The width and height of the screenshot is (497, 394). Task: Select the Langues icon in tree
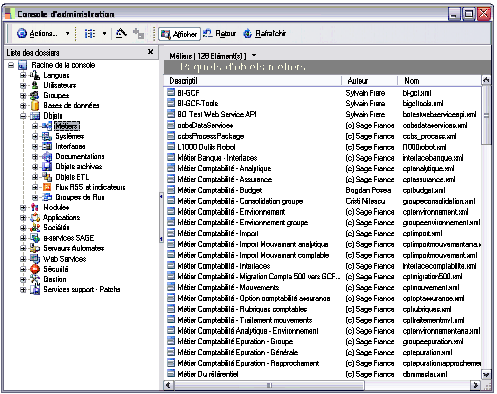point(35,75)
